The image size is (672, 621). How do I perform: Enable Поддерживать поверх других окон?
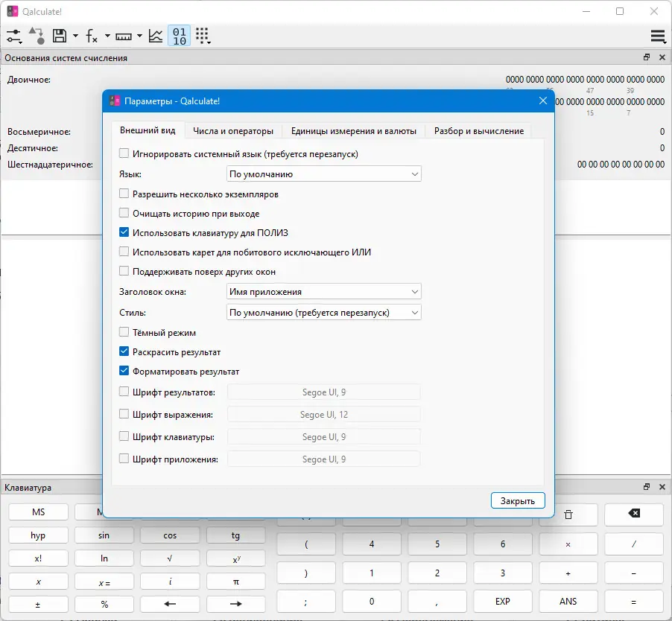(124, 271)
